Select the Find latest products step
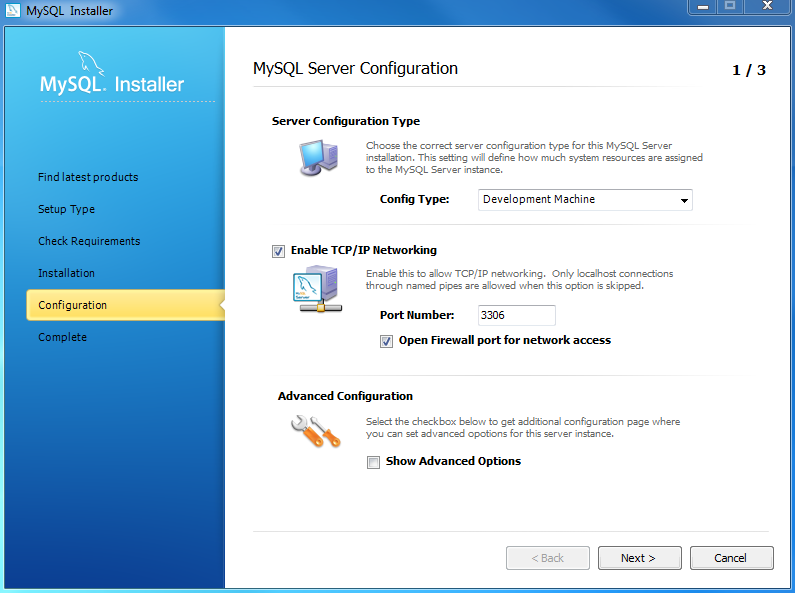This screenshot has height=593, width=795. pyautogui.click(x=88, y=177)
